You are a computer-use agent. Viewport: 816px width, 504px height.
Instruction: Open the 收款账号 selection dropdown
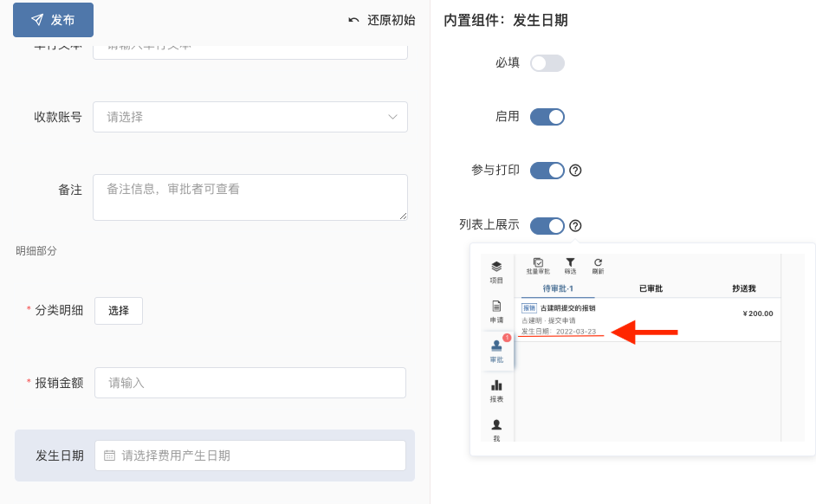click(249, 116)
